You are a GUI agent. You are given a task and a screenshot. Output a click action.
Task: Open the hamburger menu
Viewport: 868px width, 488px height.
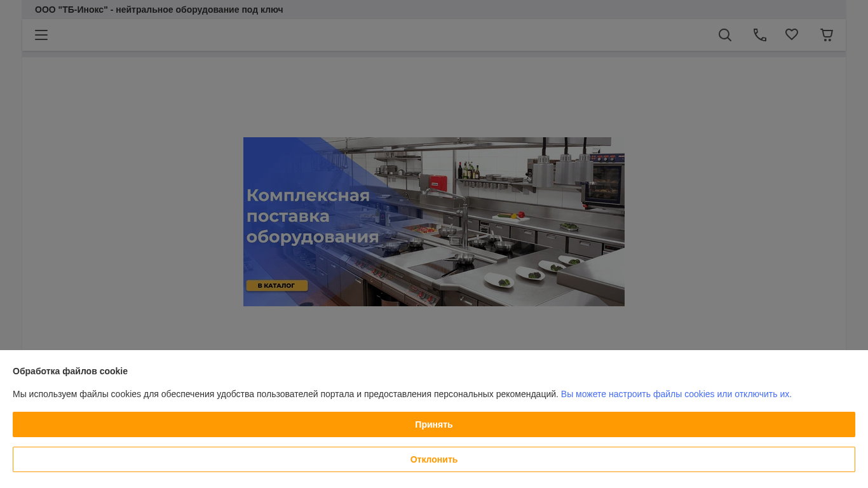[41, 35]
